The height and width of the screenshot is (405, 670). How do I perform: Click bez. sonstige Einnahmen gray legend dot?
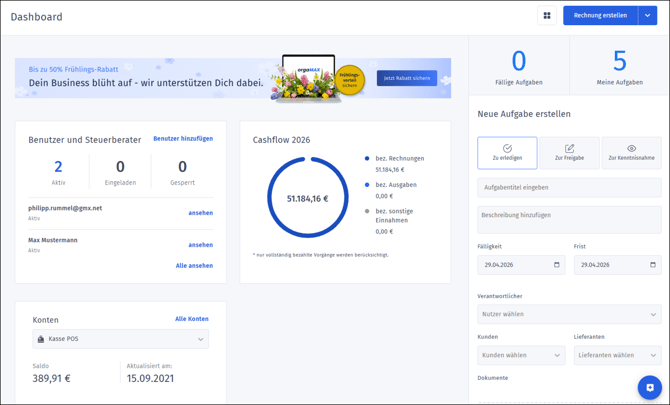367,211
